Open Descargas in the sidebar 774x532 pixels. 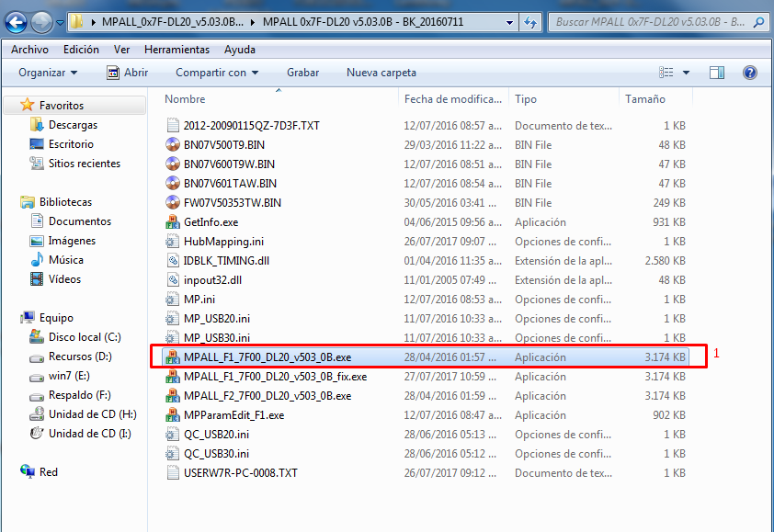click(x=73, y=125)
